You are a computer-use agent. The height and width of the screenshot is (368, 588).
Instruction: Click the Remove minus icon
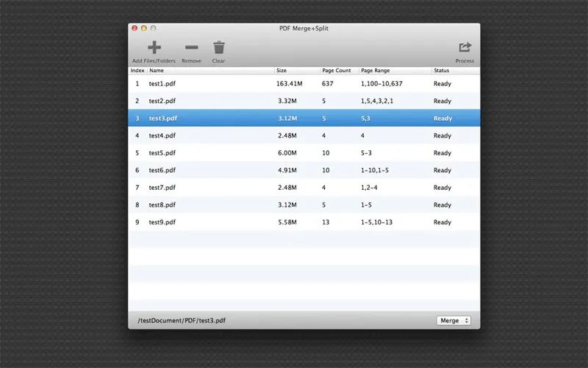pos(191,47)
